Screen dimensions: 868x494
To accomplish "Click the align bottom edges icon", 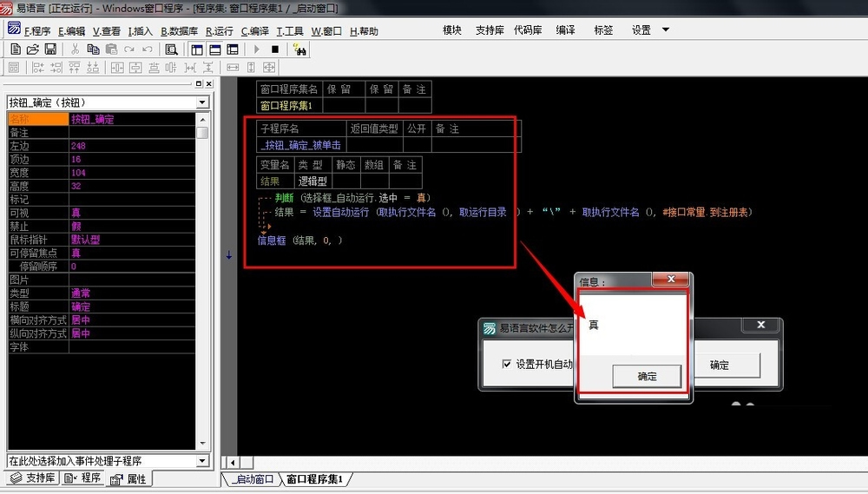I will (93, 68).
